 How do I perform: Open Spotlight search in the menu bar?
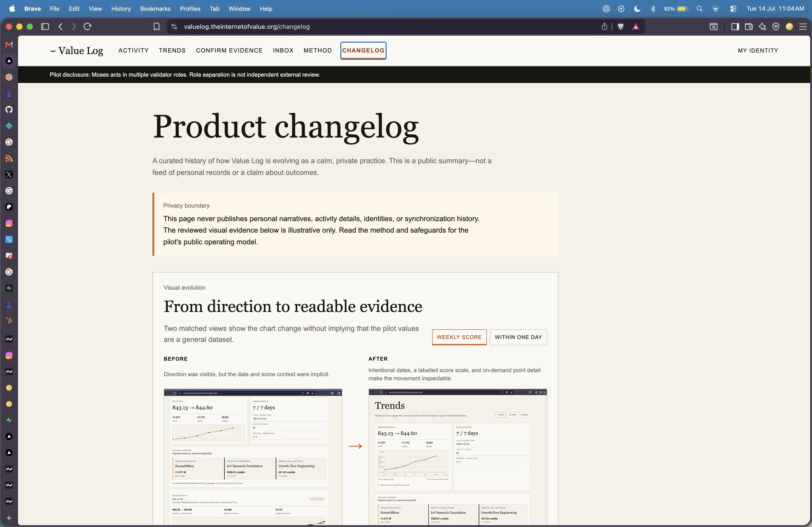(699, 9)
